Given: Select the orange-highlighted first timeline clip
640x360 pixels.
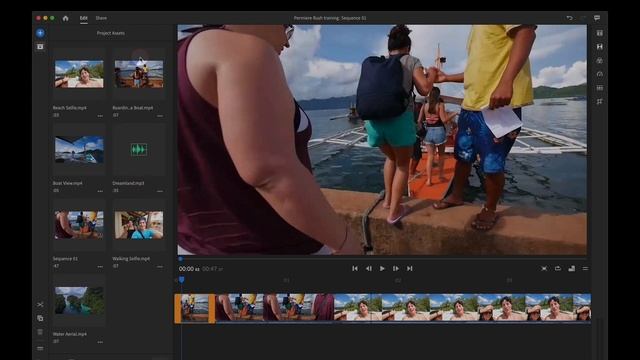Looking at the screenshot, I should 195,308.
